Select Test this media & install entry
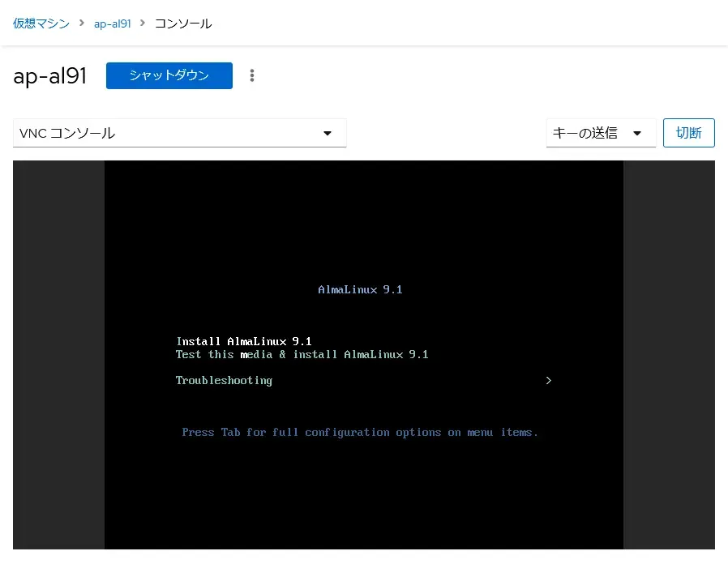Viewport: 728px width, 564px height. [x=302, y=355]
